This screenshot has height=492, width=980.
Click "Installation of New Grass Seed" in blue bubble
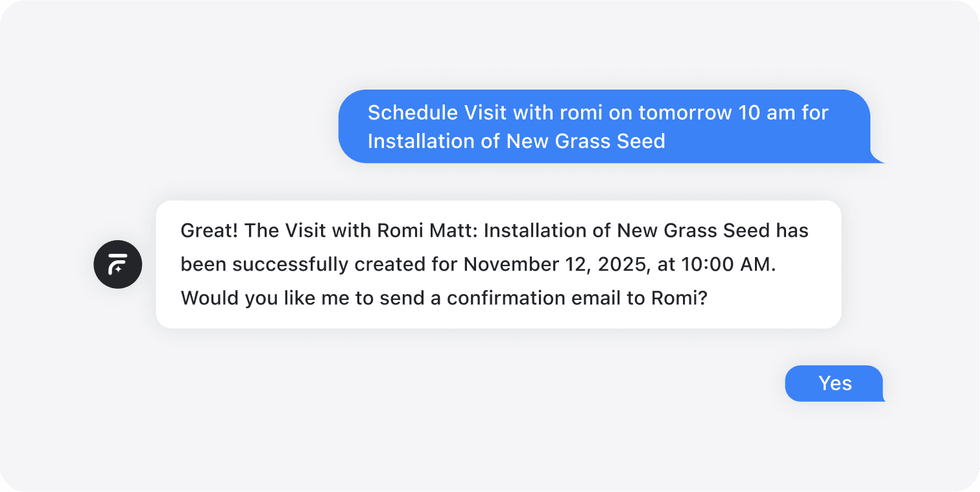(x=516, y=141)
